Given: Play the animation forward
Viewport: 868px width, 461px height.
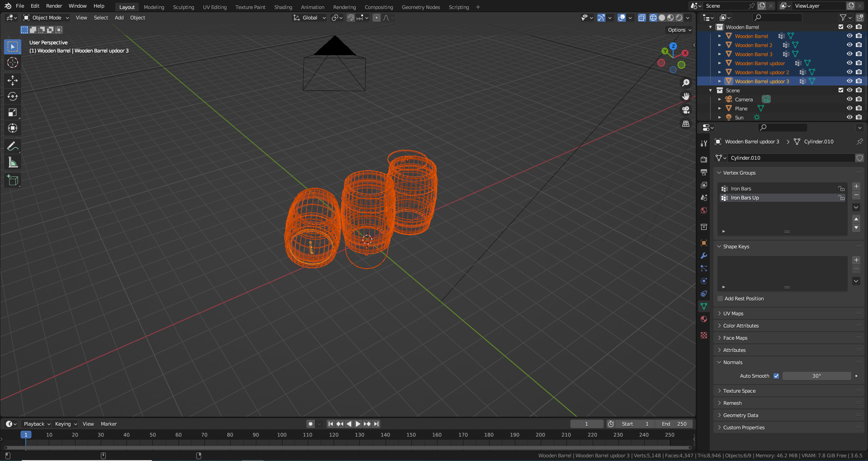Looking at the screenshot, I should tap(358, 424).
